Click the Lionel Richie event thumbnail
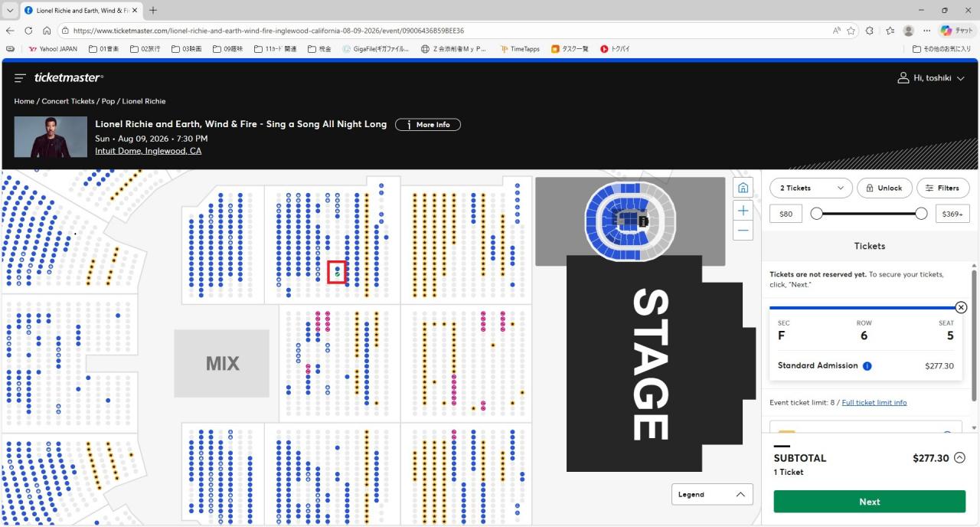This screenshot has width=980, height=527. pyautogui.click(x=51, y=137)
